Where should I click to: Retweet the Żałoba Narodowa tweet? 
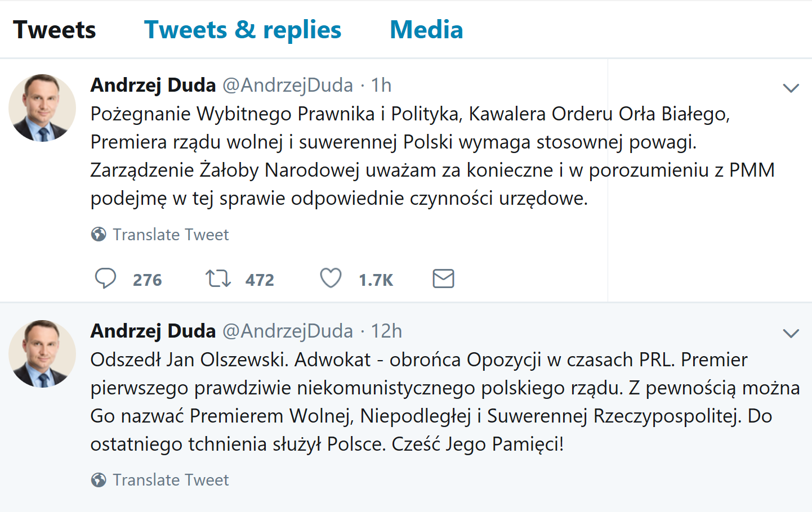[x=218, y=279]
